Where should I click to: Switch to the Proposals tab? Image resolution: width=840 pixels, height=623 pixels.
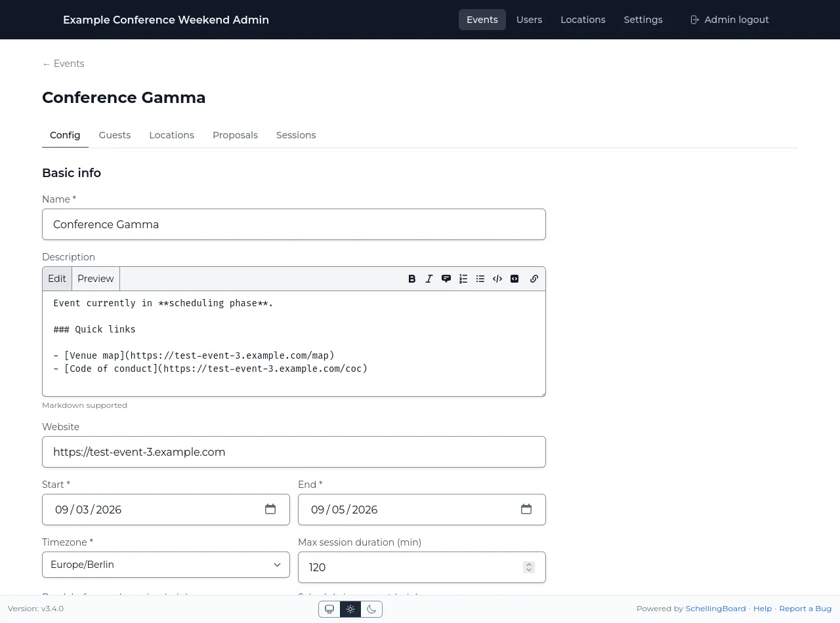(235, 135)
